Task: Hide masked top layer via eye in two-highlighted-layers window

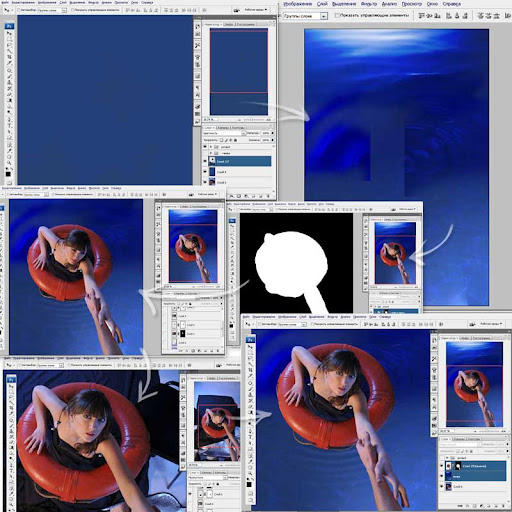Action: coord(441,465)
